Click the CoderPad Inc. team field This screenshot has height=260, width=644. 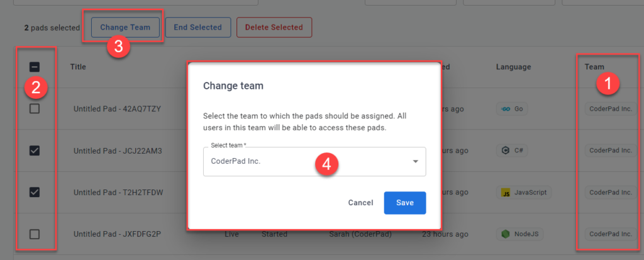tap(302, 162)
